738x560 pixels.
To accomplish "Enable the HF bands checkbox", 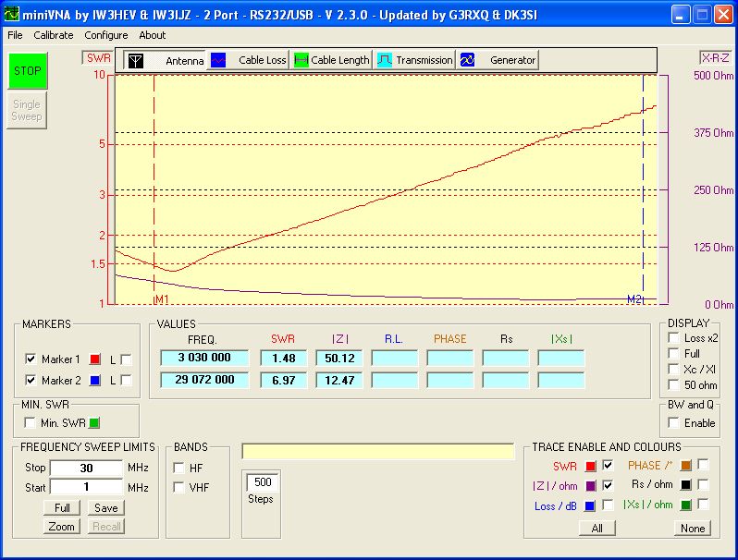I will coord(178,468).
